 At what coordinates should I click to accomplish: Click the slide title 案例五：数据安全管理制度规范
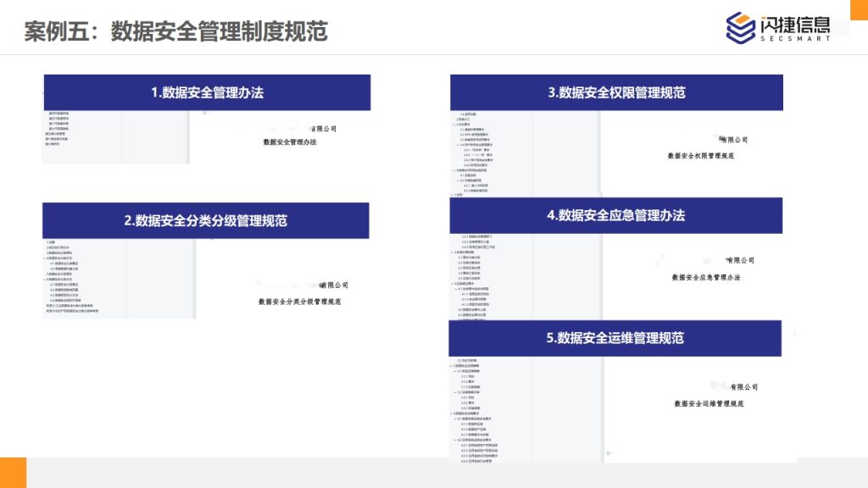tap(176, 31)
